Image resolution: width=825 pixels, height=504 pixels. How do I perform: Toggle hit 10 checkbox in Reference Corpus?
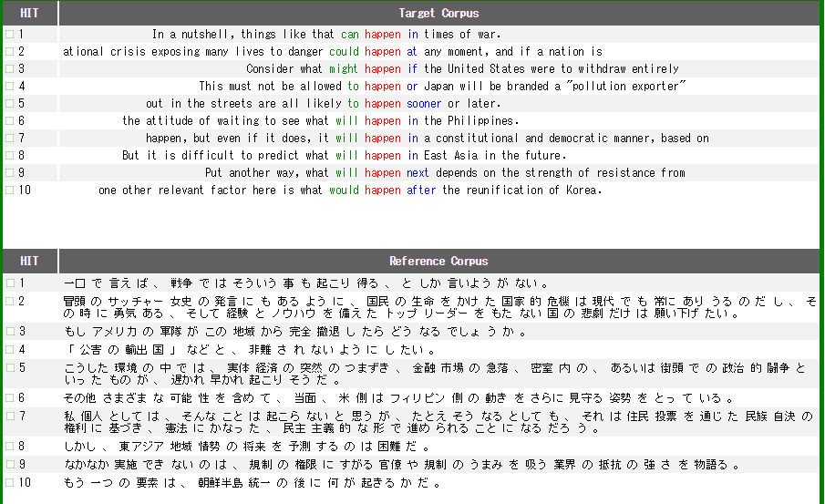[9, 483]
